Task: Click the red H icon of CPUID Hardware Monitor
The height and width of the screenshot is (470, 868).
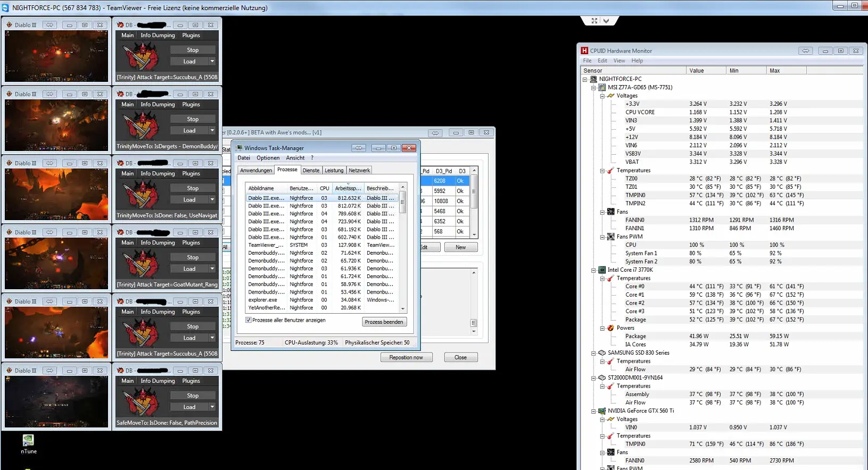Action: [584, 51]
